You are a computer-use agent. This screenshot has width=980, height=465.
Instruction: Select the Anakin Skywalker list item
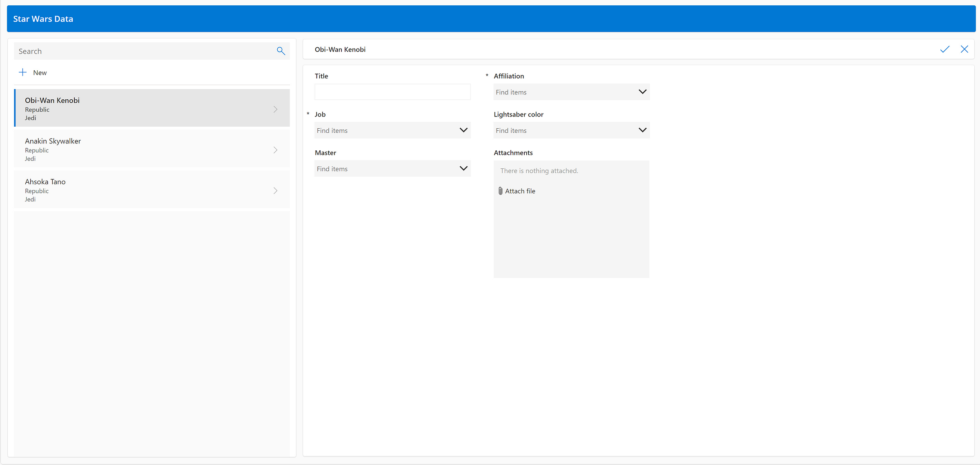pyautogui.click(x=152, y=149)
